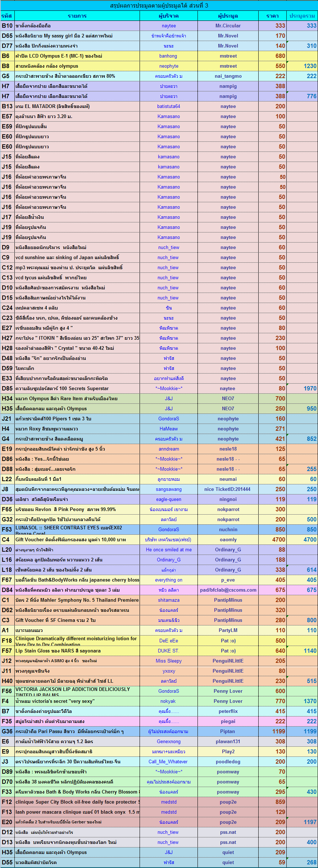Select bidder cell poodledog
This screenshot has height=868, width=318.
(x=228, y=762)
